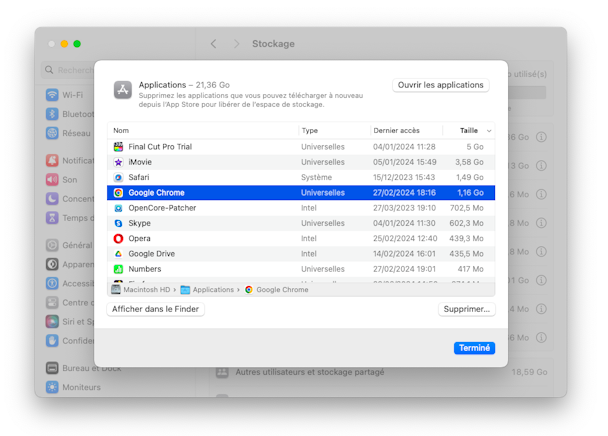Click Afficher dans le Finder button

point(155,309)
